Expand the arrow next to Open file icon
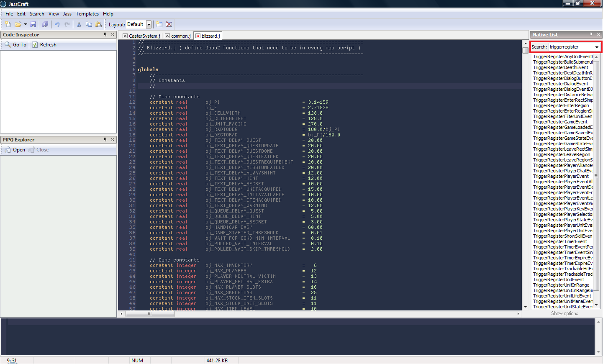The image size is (603, 364). [26, 25]
